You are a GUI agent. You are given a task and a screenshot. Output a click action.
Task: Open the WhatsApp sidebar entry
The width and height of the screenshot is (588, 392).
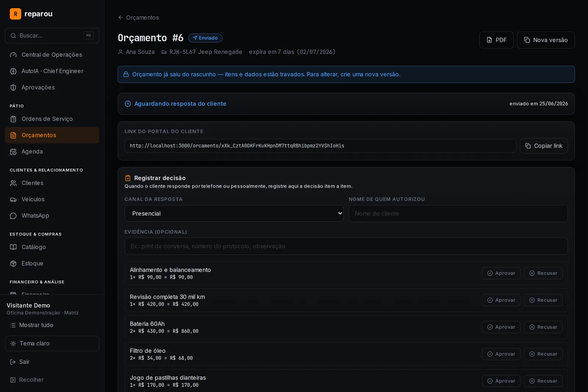[x=52, y=216]
